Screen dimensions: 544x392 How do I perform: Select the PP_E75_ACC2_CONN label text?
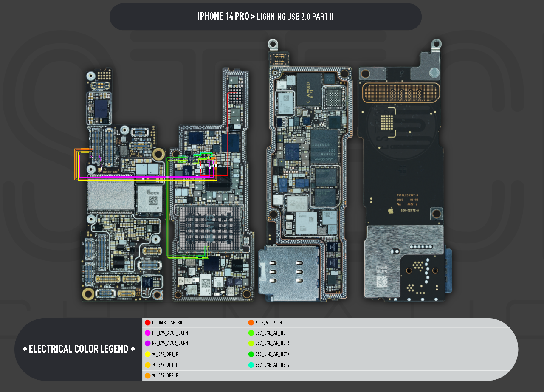pyautogui.click(x=170, y=343)
